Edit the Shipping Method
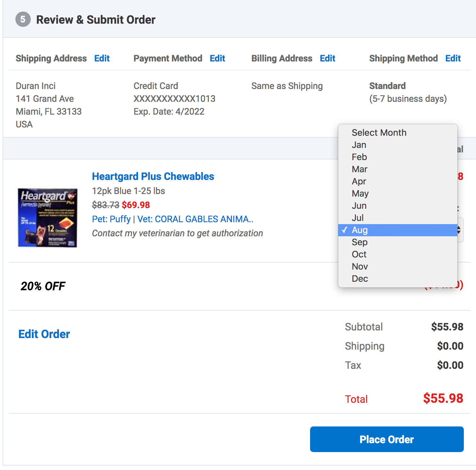 click(x=453, y=58)
